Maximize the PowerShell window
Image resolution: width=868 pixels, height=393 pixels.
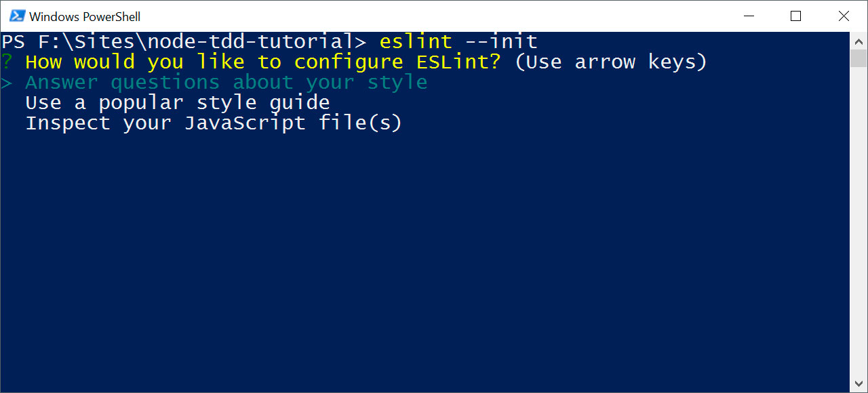point(796,16)
